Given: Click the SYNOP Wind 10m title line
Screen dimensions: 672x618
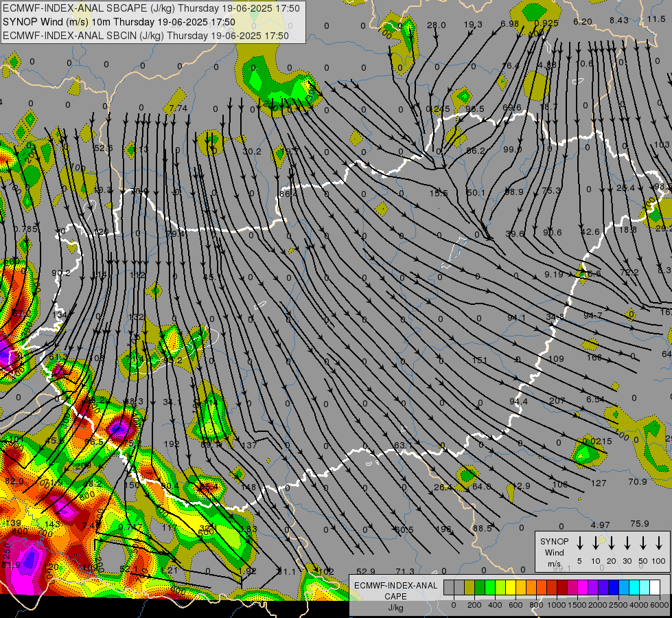Looking at the screenshot, I should (x=119, y=22).
